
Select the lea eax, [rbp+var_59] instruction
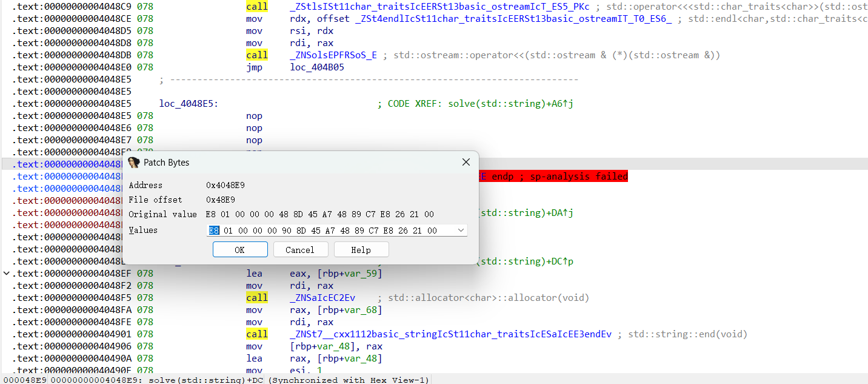point(336,274)
